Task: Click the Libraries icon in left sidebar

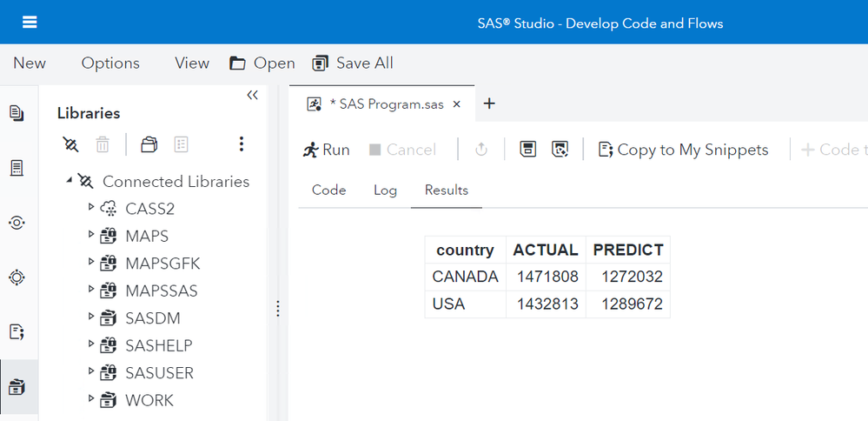Action: point(17,386)
